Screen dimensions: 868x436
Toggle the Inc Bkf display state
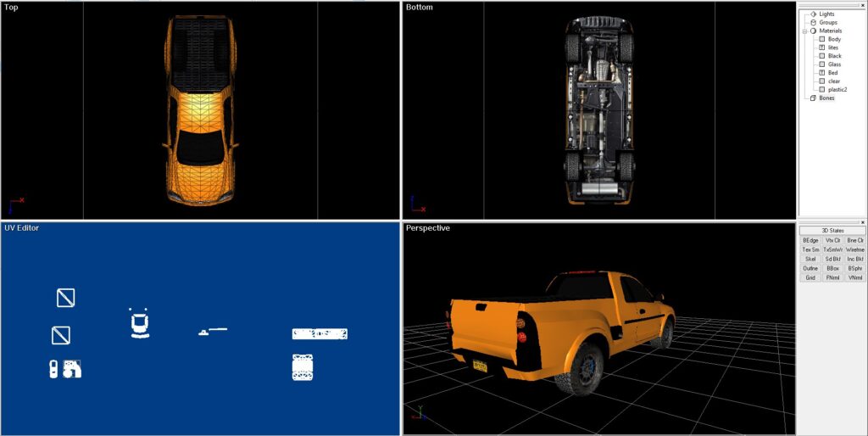point(854,260)
